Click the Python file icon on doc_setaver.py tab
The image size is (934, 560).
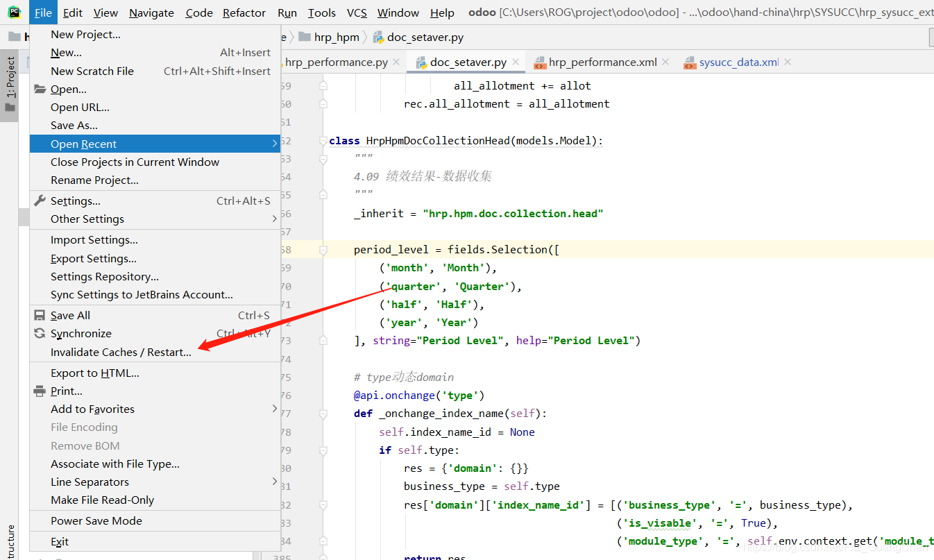(423, 62)
